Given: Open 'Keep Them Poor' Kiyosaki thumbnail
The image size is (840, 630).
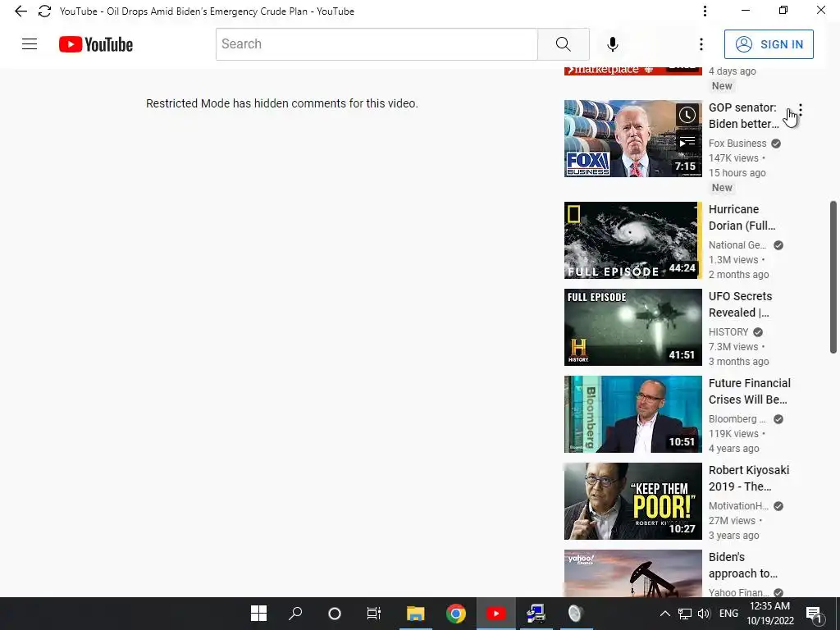Looking at the screenshot, I should [x=632, y=501].
